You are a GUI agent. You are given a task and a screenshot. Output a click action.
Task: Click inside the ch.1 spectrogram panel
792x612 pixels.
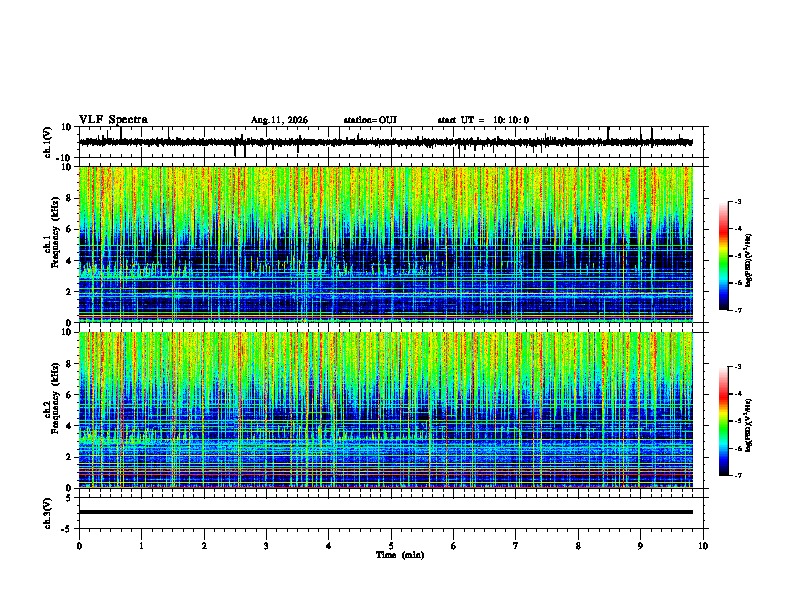(x=386, y=244)
